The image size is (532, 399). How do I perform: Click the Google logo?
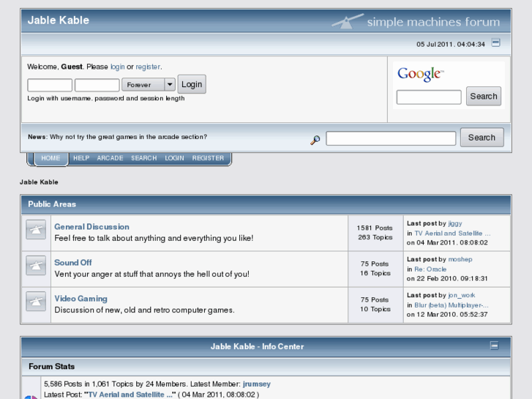(x=420, y=74)
